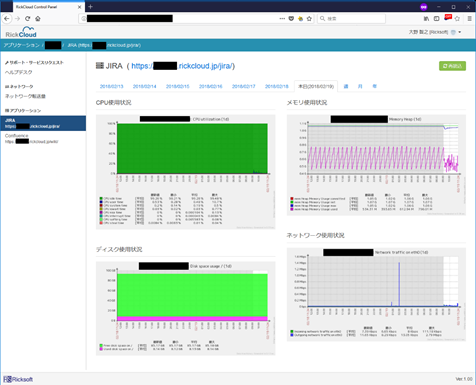Open ヘルプデスク in the sidebar
This screenshot has width=476, height=385.
(19, 72)
